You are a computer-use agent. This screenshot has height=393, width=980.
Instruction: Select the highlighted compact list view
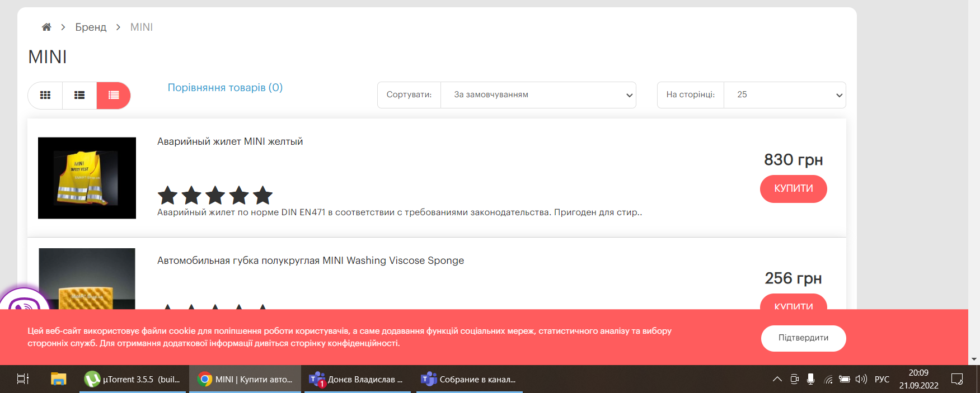coord(114,95)
